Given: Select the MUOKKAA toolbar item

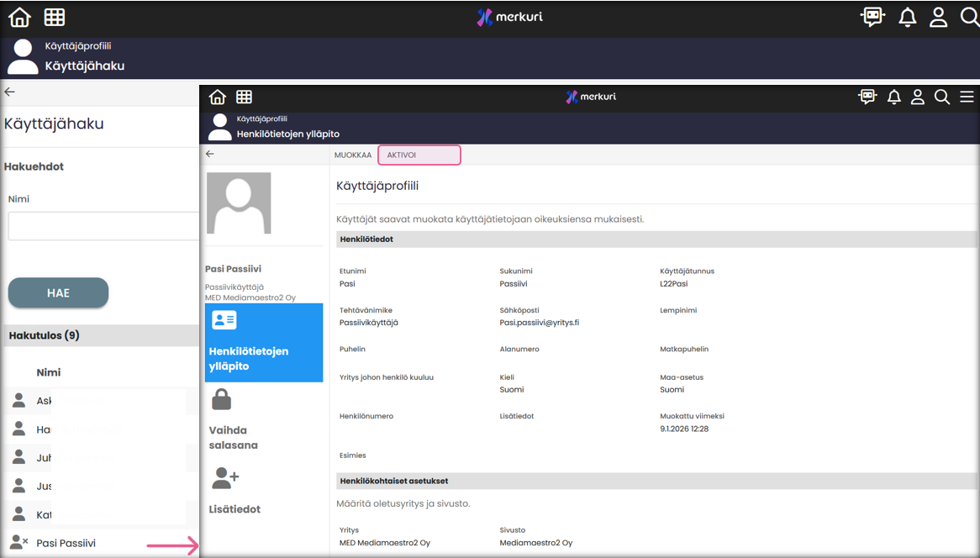Looking at the screenshot, I should pyautogui.click(x=353, y=155).
